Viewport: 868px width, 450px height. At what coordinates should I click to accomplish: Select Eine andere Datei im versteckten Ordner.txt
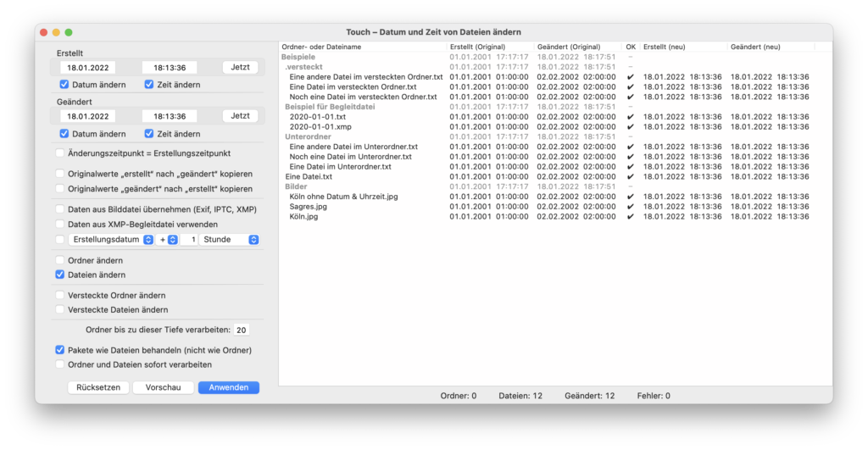click(x=556, y=77)
